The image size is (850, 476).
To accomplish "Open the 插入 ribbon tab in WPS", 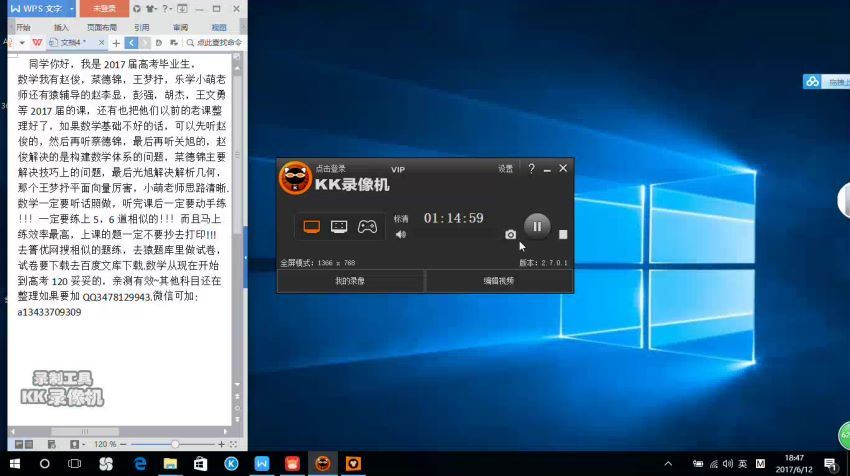I will point(61,27).
